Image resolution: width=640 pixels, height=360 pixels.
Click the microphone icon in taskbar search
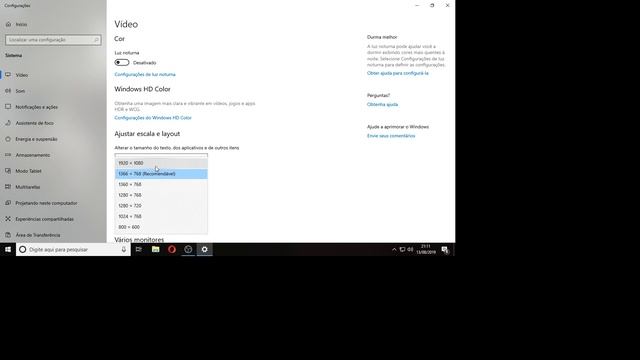124,249
